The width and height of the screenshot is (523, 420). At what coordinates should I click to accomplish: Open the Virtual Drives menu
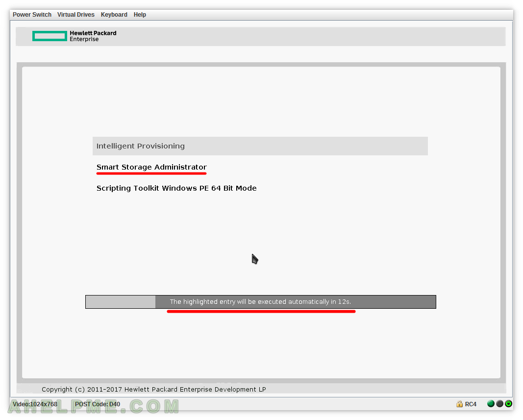click(x=75, y=15)
